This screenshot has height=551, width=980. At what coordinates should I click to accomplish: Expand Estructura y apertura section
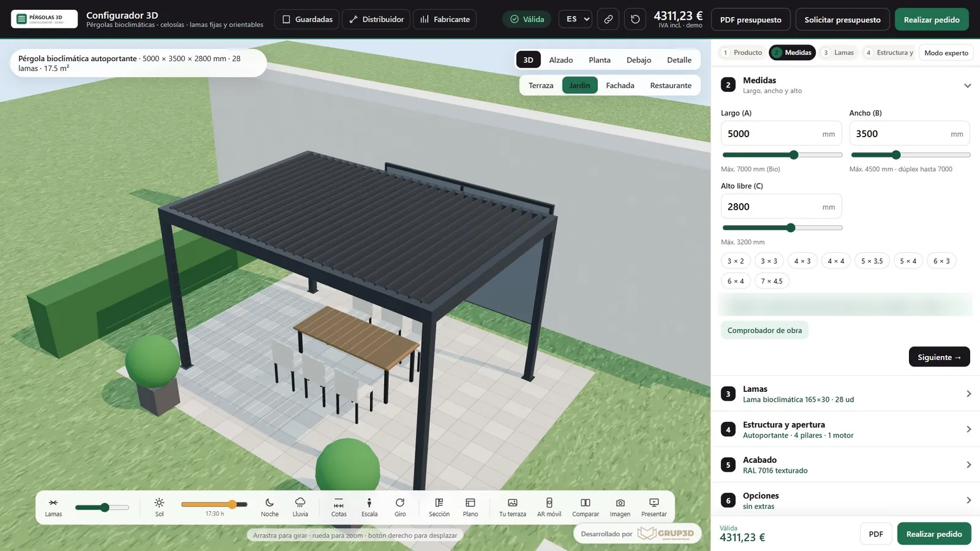(x=845, y=429)
